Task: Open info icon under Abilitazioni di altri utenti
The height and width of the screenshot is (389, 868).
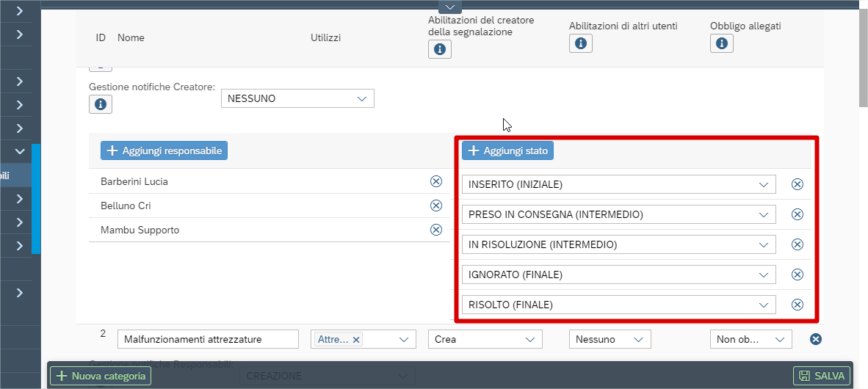Action: pos(581,43)
